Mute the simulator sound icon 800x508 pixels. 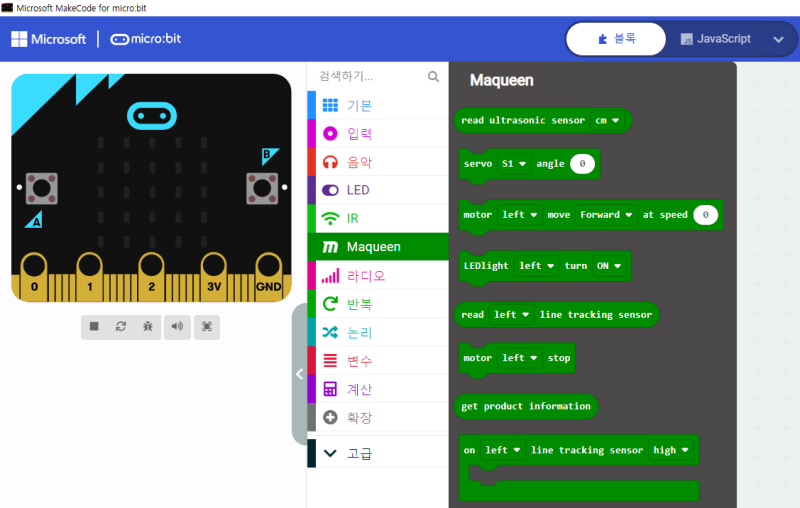pyautogui.click(x=177, y=326)
